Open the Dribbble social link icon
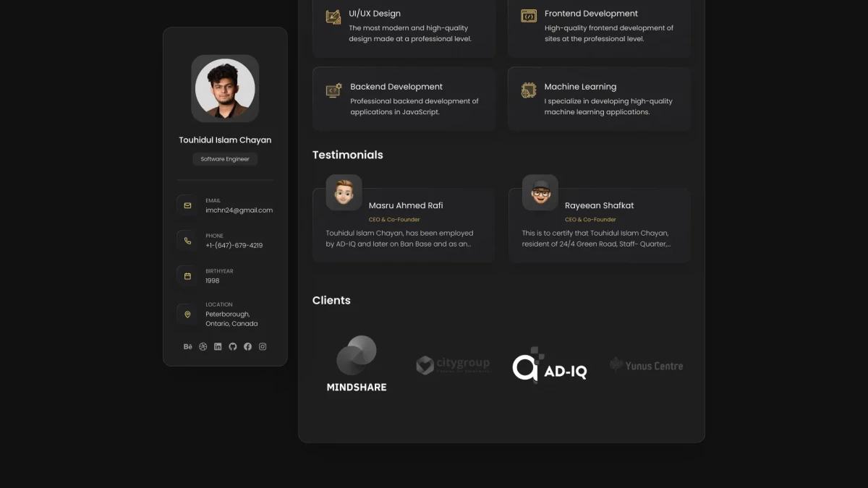This screenshot has width=868, height=488. 203,346
